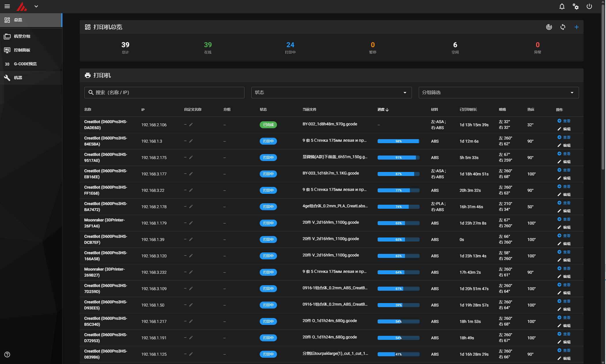
Task: Click 查看 for printer 192.168.2.106
Action: 564,121
